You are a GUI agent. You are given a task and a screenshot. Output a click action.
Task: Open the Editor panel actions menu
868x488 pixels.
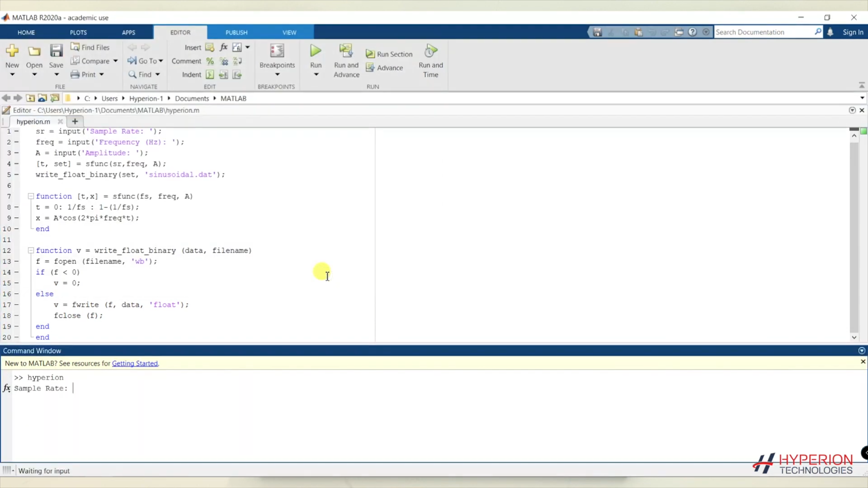pos(852,110)
